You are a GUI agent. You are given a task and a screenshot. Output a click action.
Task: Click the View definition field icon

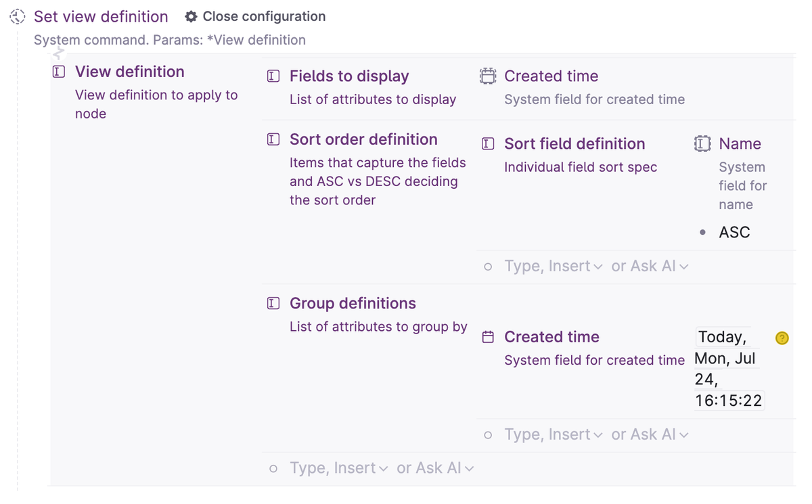59,72
